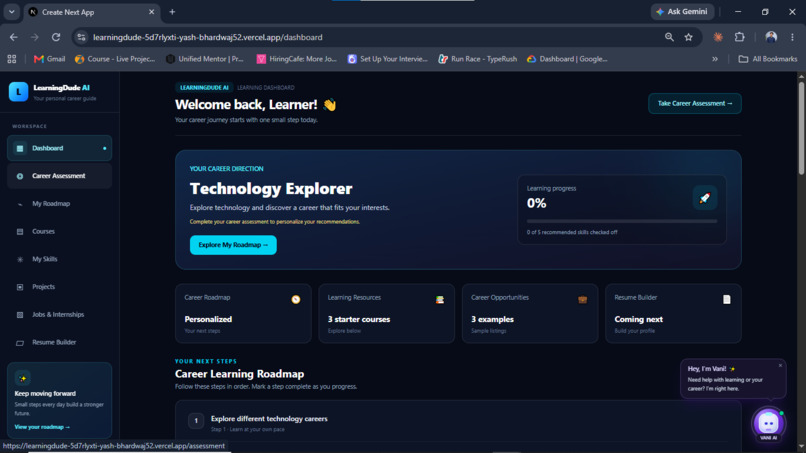Close the Create Next App tab

point(151,12)
